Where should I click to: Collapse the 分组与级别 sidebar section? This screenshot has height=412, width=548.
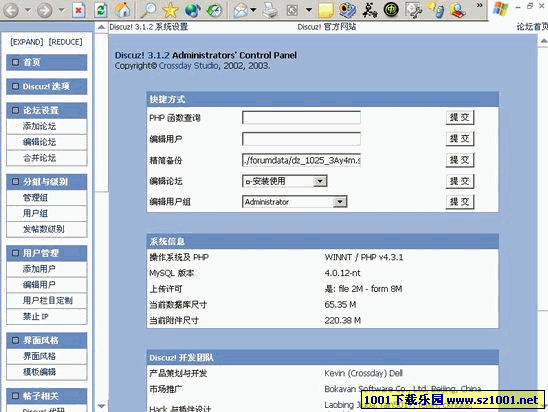(15, 182)
